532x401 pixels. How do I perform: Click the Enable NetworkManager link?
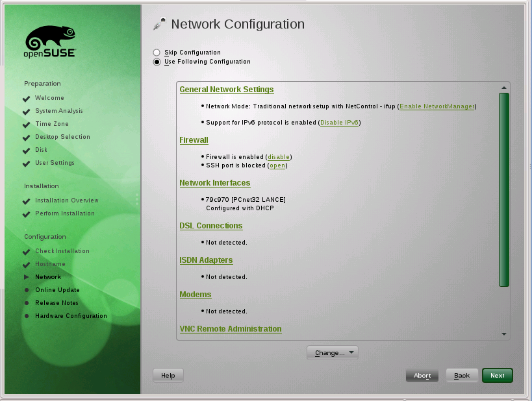(437, 106)
